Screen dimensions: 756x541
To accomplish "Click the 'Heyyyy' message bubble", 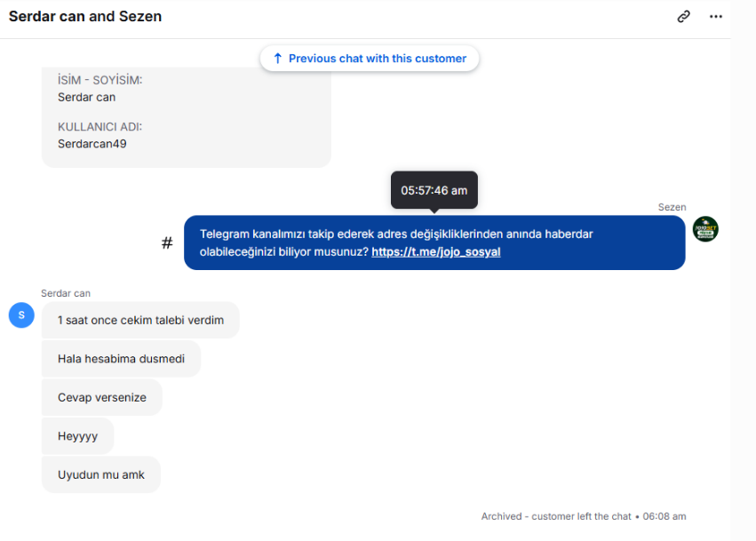I will (77, 436).
